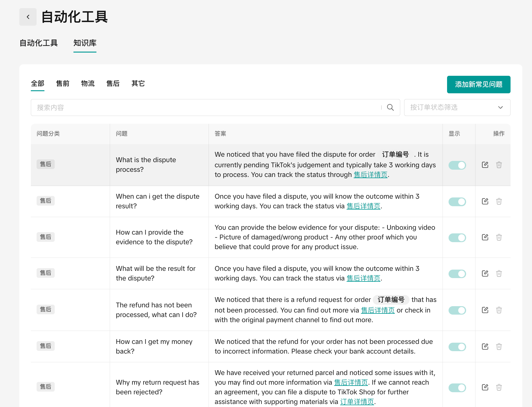Edit the 'What is the dispute process?' entry
This screenshot has width=532, height=407.
485,165
